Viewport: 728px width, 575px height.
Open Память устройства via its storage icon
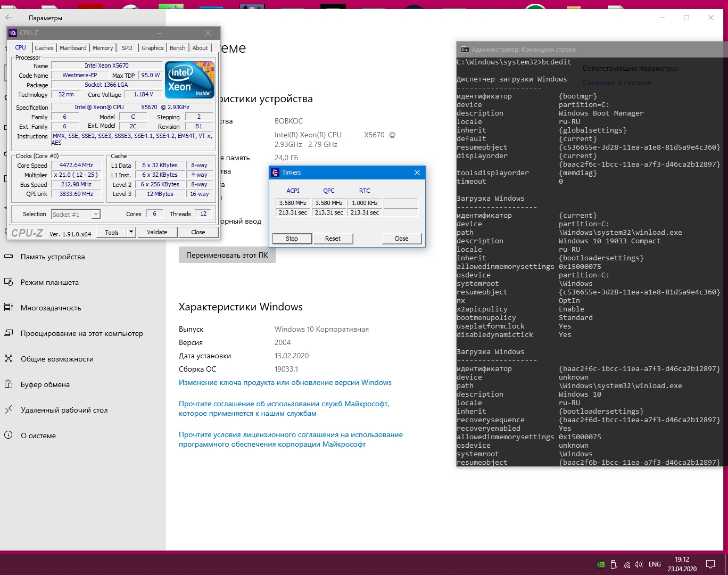(x=9, y=257)
